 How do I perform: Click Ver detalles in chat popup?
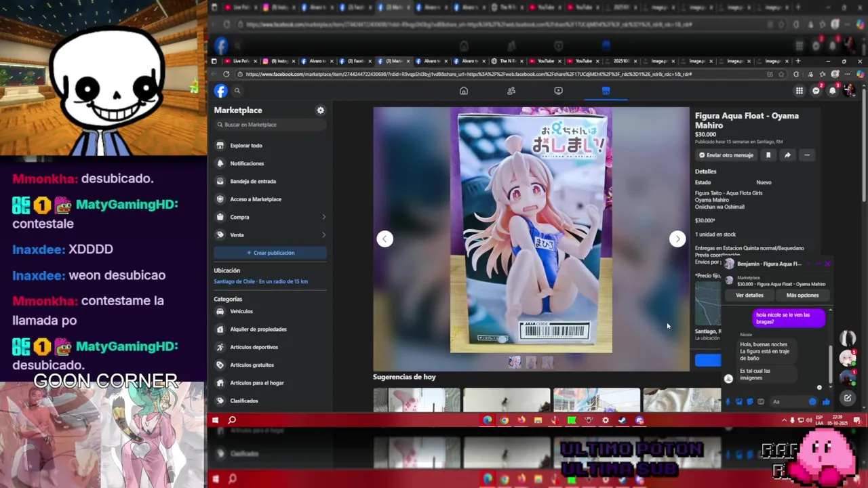[749, 296]
